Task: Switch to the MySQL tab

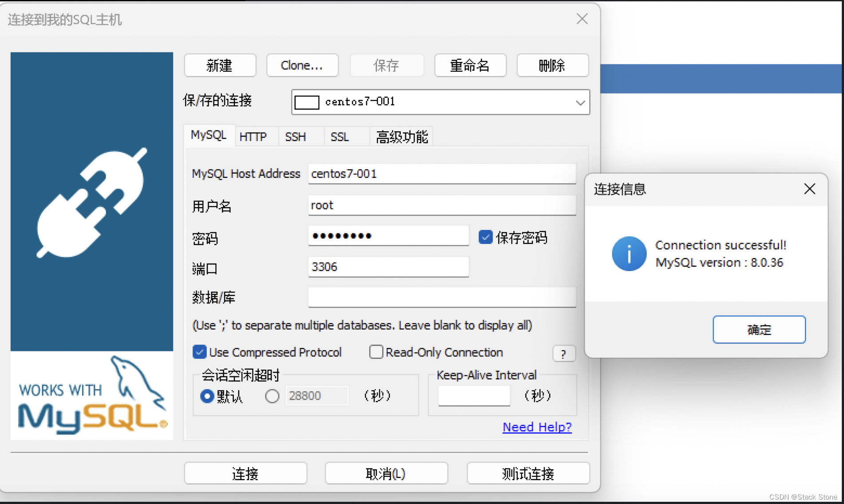Action: click(x=209, y=135)
